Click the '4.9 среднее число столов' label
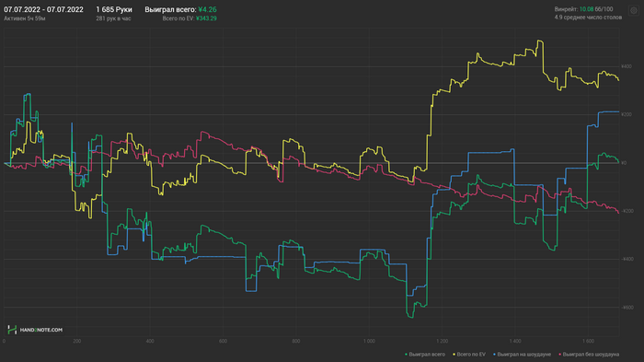This screenshot has width=644, height=362. coord(588,18)
